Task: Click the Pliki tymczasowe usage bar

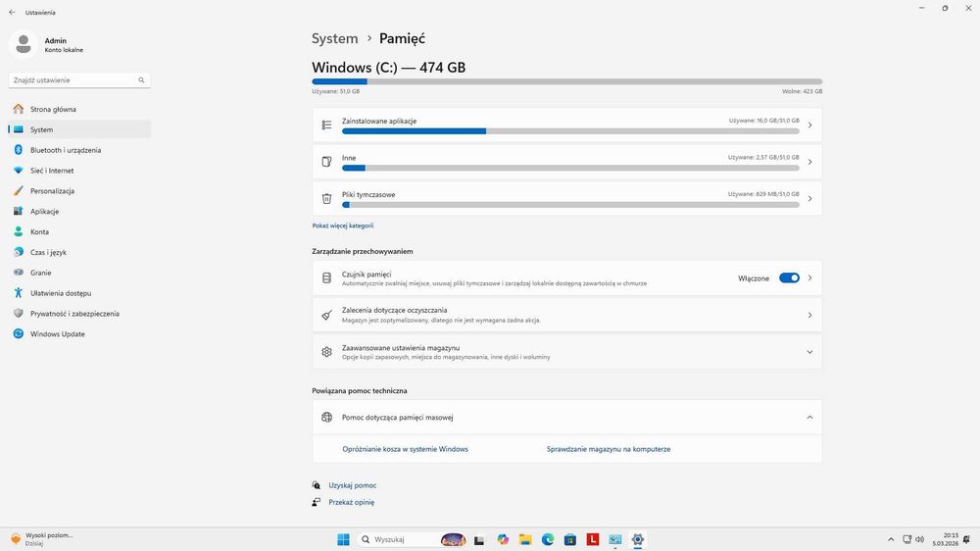Action: pyautogui.click(x=570, y=205)
